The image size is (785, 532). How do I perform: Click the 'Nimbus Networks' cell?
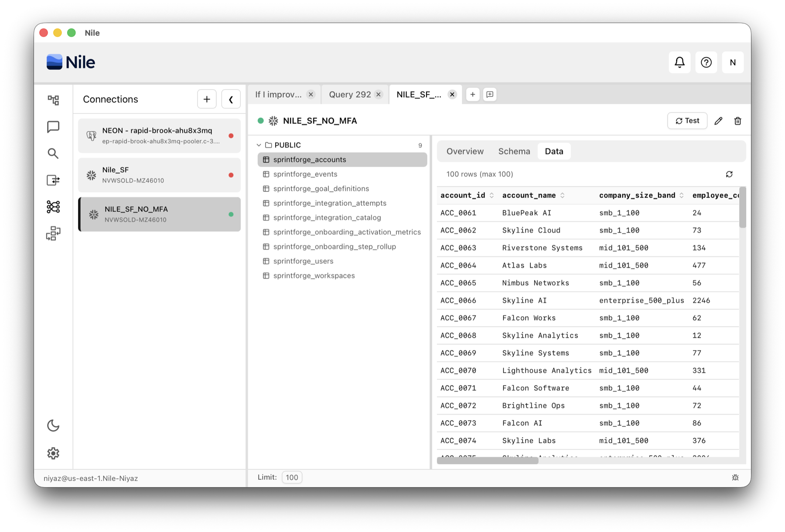click(536, 283)
